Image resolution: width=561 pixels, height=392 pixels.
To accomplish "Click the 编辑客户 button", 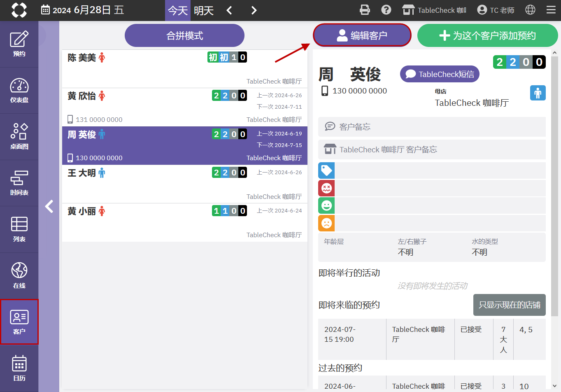I will click(362, 35).
